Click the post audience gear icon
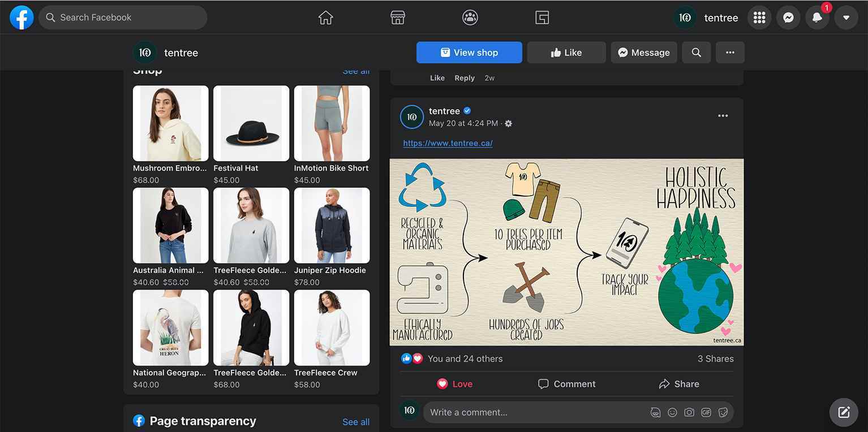Image resolution: width=868 pixels, height=432 pixels. coord(508,123)
